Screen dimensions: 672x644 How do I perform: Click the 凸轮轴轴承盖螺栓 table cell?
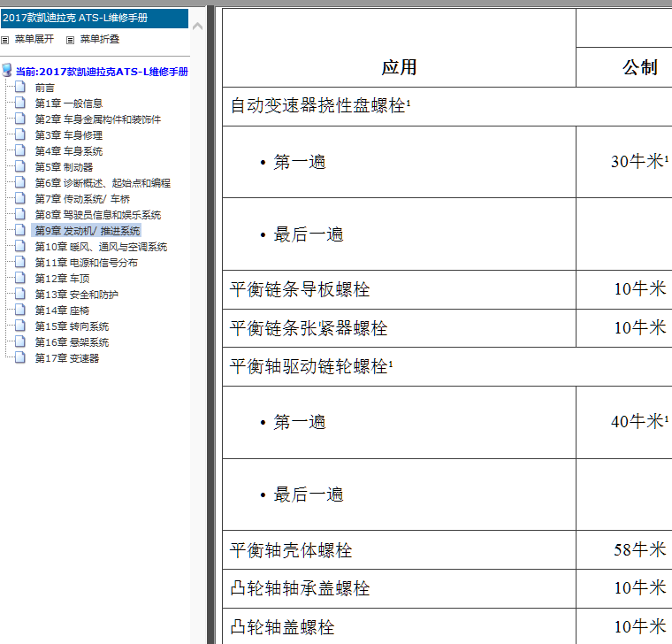(399, 588)
